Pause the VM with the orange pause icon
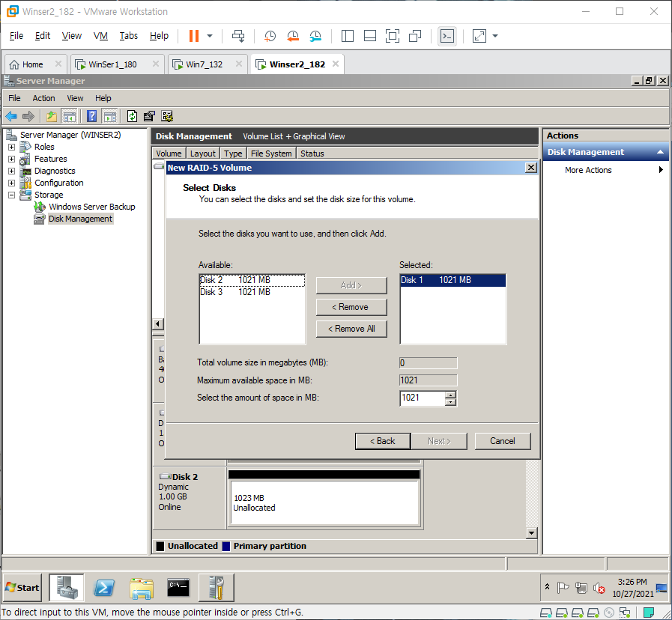This screenshot has width=672, height=620. pyautogui.click(x=194, y=36)
